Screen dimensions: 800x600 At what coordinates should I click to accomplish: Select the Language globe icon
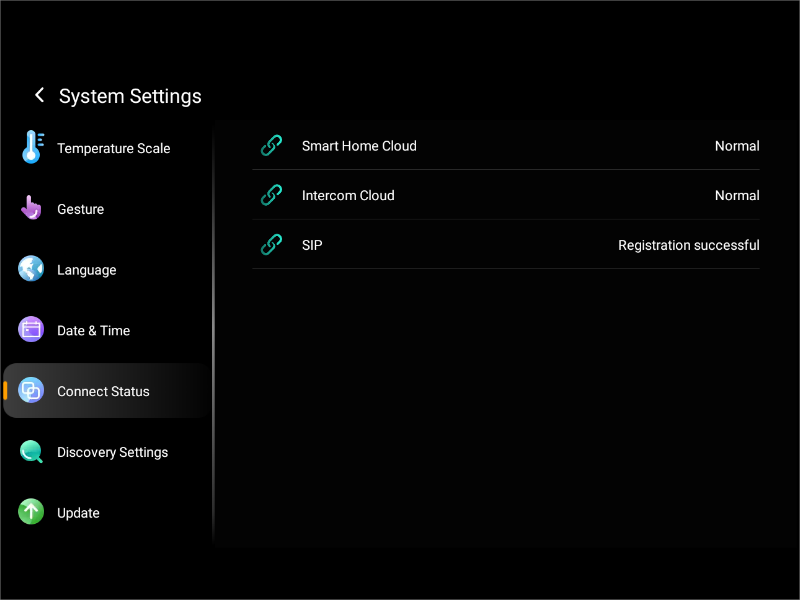pos(31,269)
